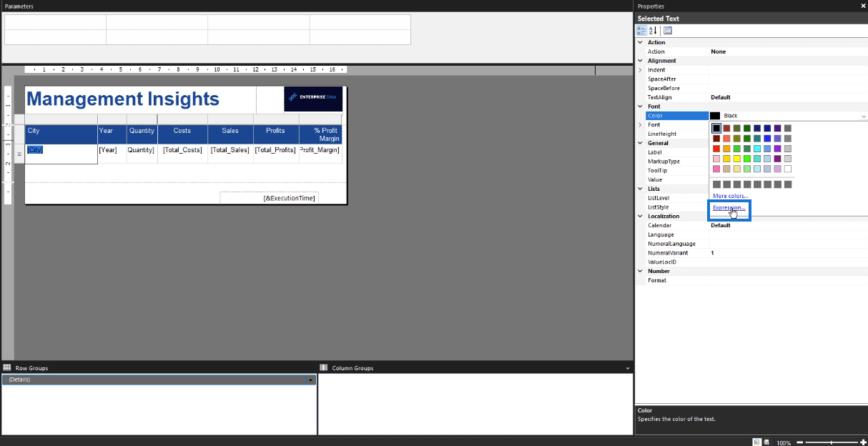Expand the Indent property

tap(640, 70)
